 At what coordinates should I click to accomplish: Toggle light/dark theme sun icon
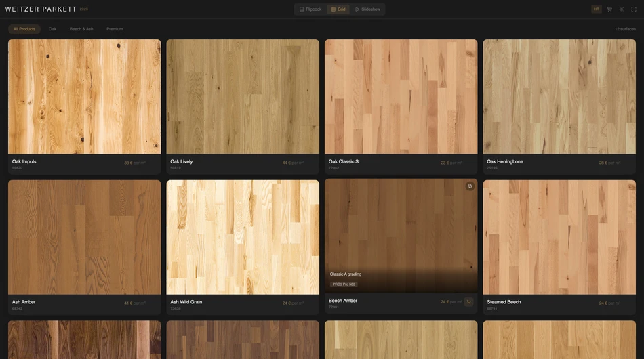click(622, 9)
